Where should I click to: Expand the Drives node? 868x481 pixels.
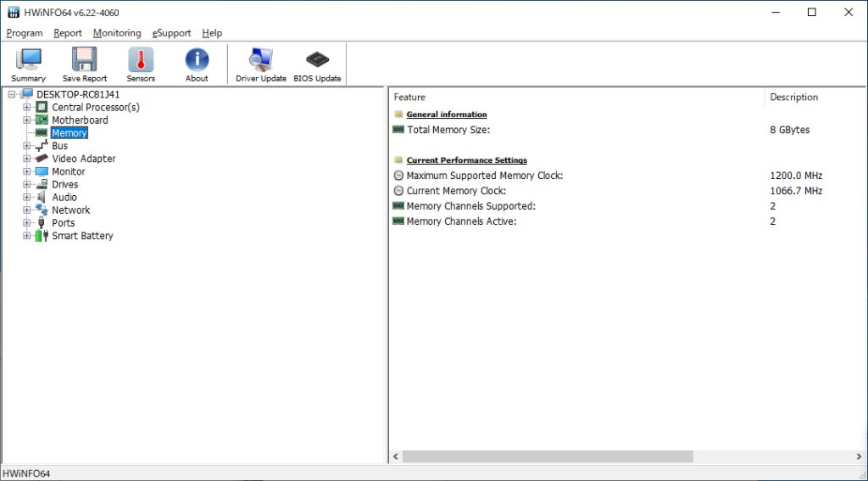27,184
